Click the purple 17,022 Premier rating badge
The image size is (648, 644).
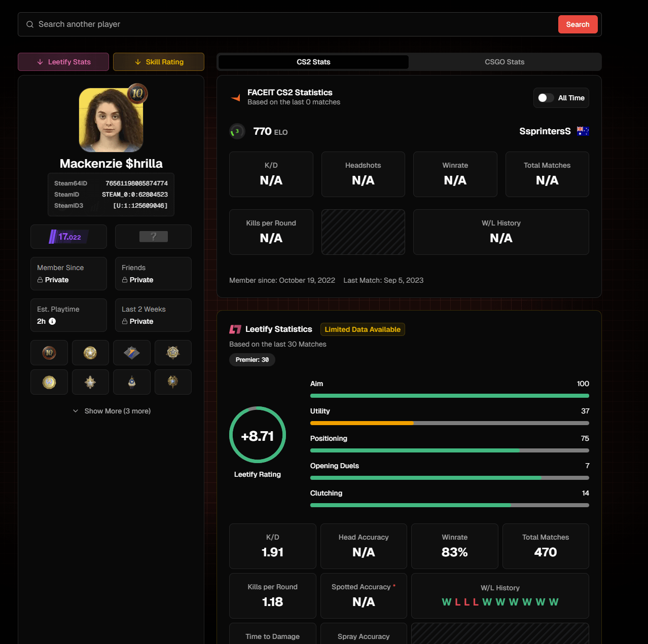click(68, 237)
